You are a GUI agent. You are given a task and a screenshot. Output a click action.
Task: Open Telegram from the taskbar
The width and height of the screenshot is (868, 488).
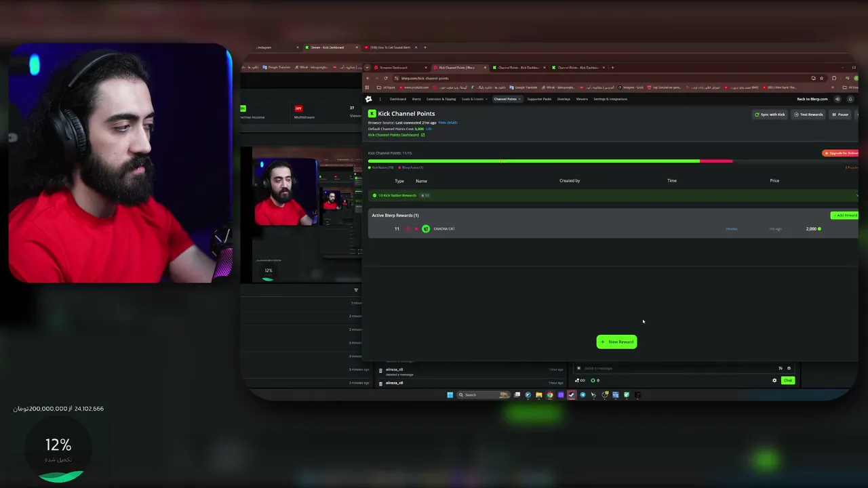click(583, 395)
